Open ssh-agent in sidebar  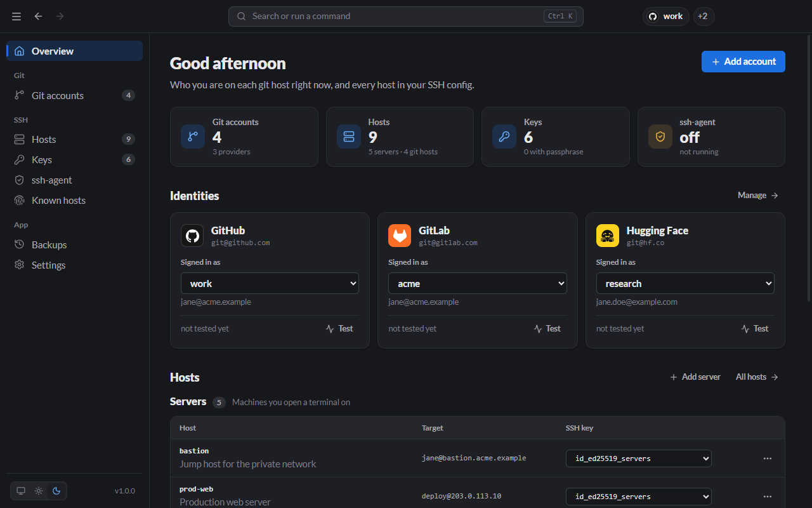click(75, 180)
